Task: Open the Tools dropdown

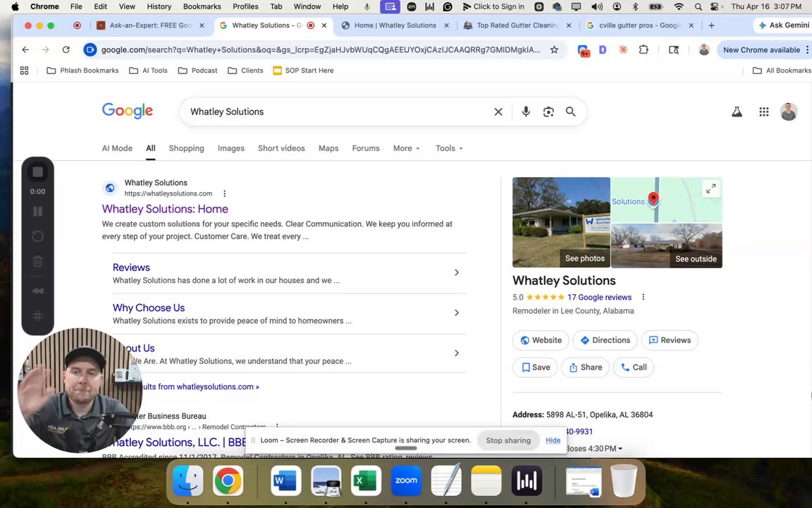Action: point(449,148)
